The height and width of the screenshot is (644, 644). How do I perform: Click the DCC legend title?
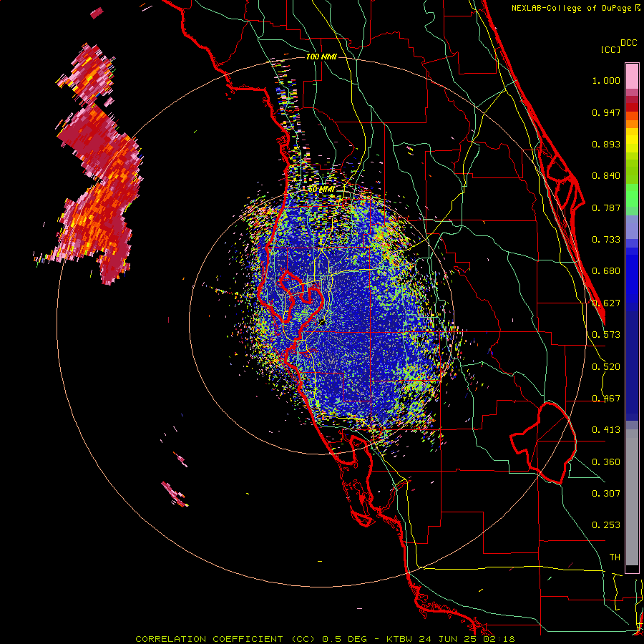click(628, 43)
